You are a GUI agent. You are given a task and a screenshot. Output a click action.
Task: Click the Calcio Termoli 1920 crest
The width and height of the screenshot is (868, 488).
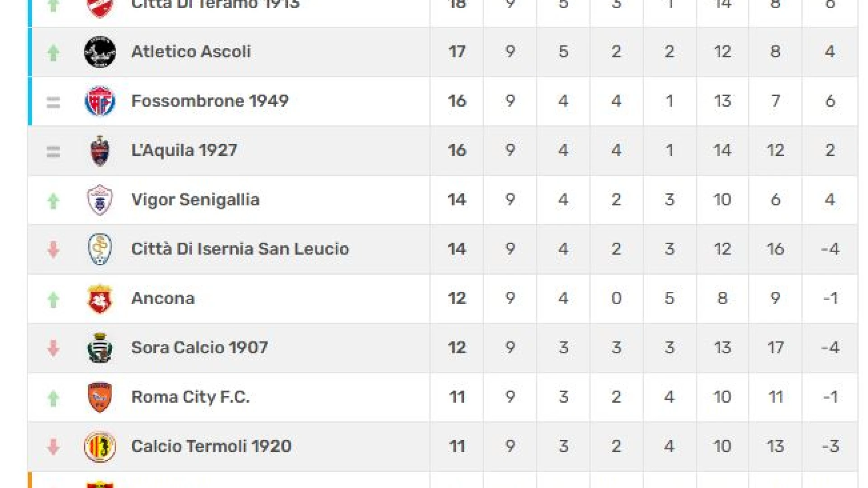[x=100, y=446]
